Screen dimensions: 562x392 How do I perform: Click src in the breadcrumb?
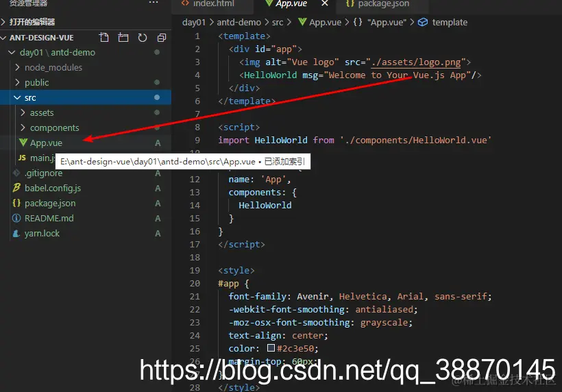(278, 22)
